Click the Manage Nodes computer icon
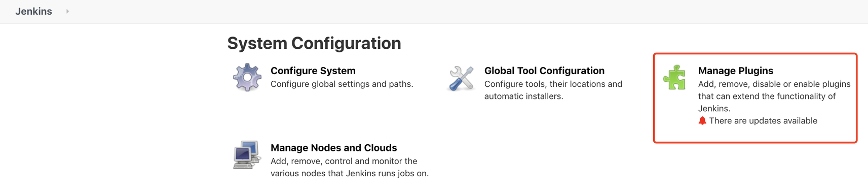The image size is (868, 194). click(x=247, y=154)
